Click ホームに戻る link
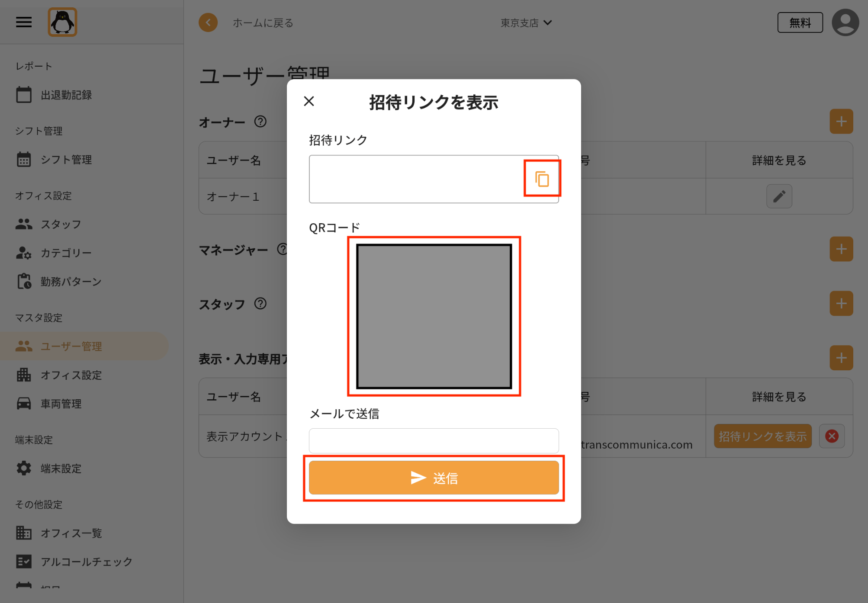Screen dimensions: 868x603 [263, 23]
